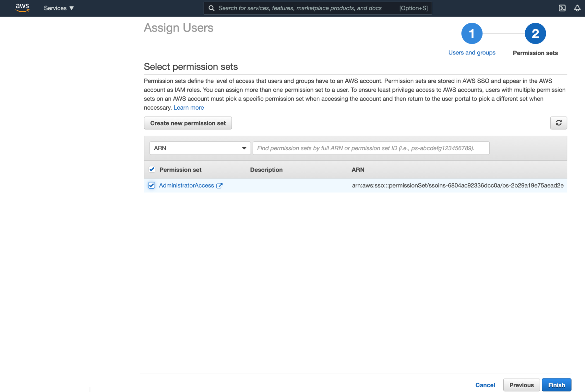Uncheck the AdministratorAccess permission set
This screenshot has width=585, height=392.
(152, 185)
